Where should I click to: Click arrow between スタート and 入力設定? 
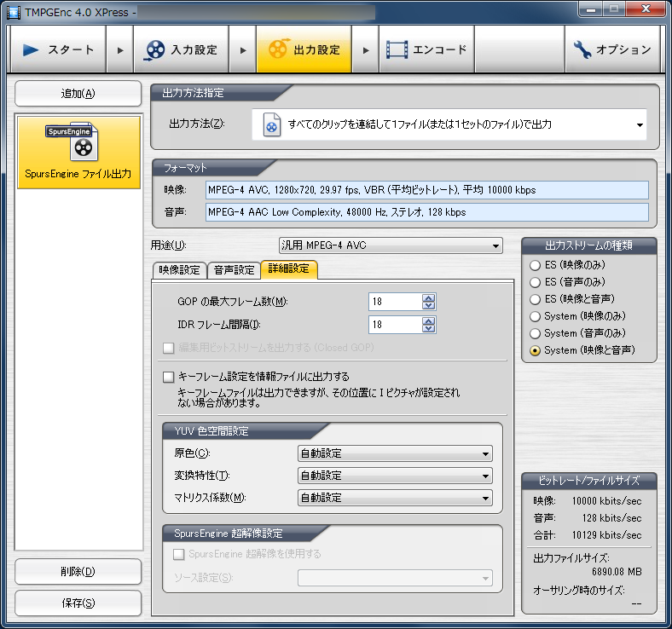coord(120,50)
